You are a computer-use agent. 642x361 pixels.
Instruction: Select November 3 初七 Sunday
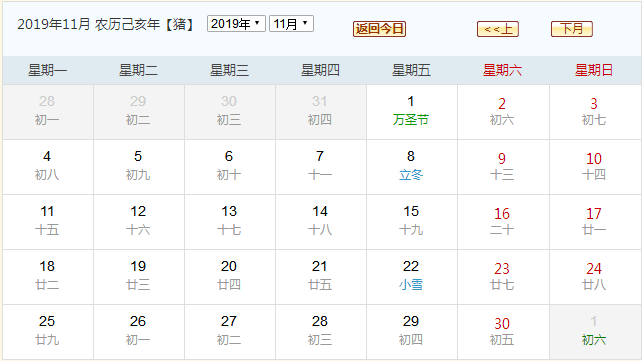(x=594, y=112)
